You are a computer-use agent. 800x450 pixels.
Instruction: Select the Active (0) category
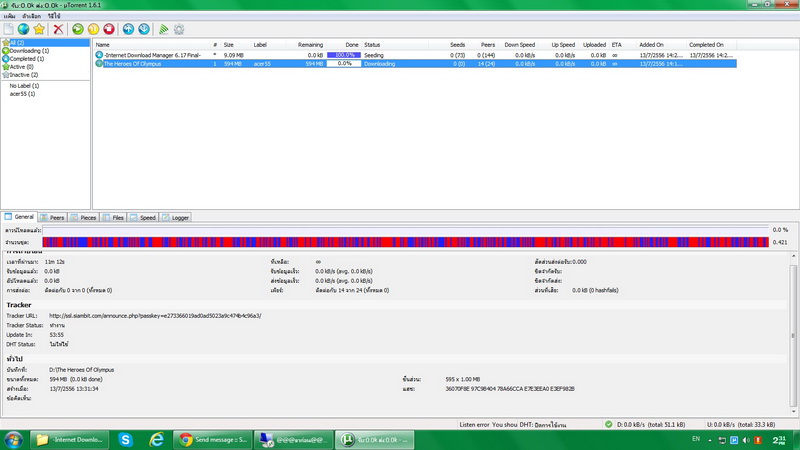[21, 67]
